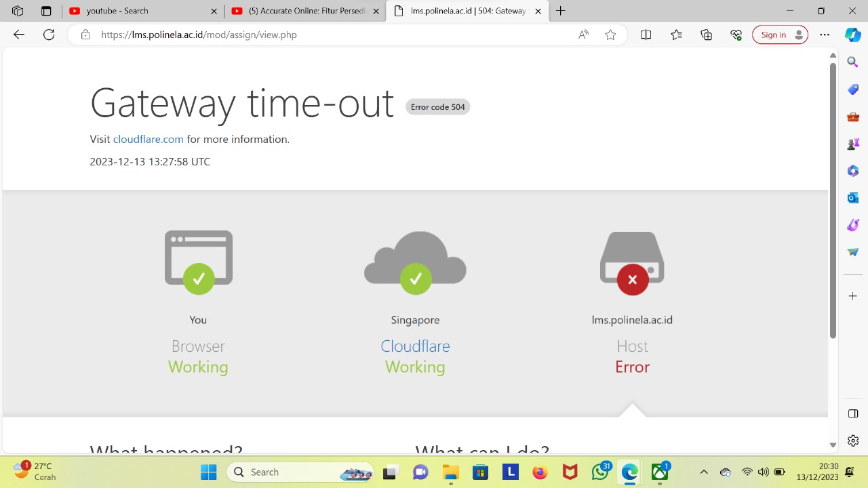Click scrollbar down arrow

pyautogui.click(x=833, y=445)
